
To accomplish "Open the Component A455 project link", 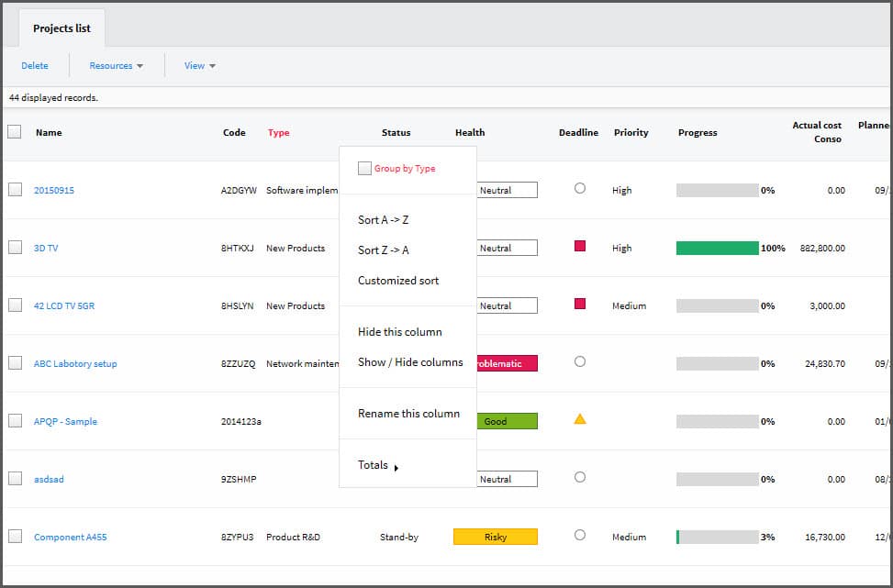I will 70,538.
